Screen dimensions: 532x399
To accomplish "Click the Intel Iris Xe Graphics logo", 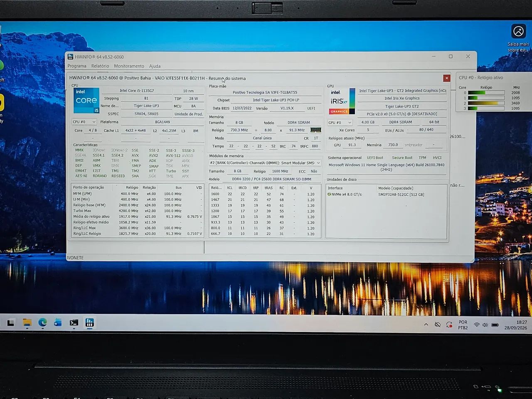I will [342, 101].
